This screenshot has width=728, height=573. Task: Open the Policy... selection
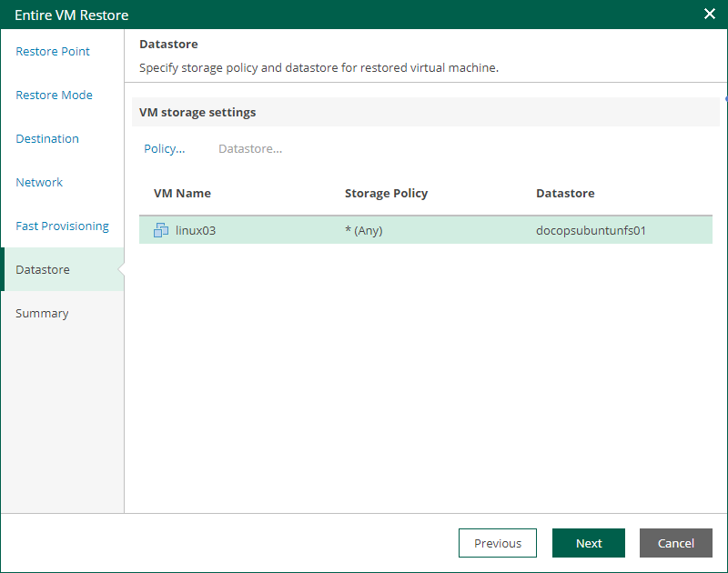pos(164,148)
